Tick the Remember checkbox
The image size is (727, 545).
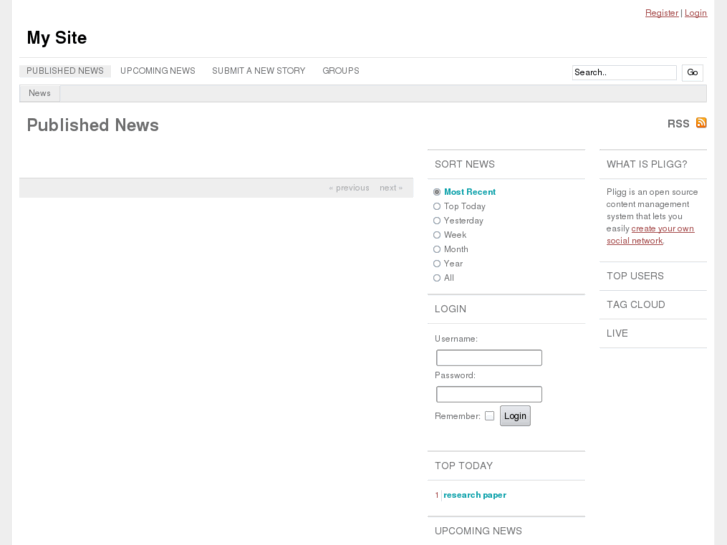pos(490,416)
